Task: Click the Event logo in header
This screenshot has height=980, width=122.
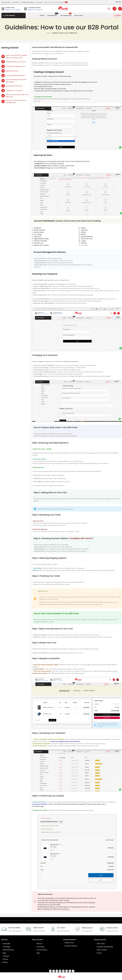Action: pos(63,8)
